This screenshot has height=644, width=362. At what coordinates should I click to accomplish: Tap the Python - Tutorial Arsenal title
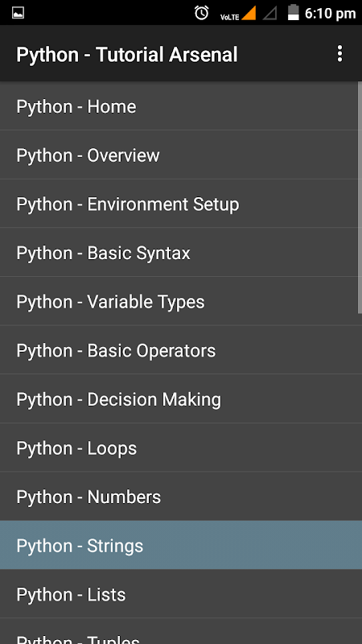pos(127,55)
